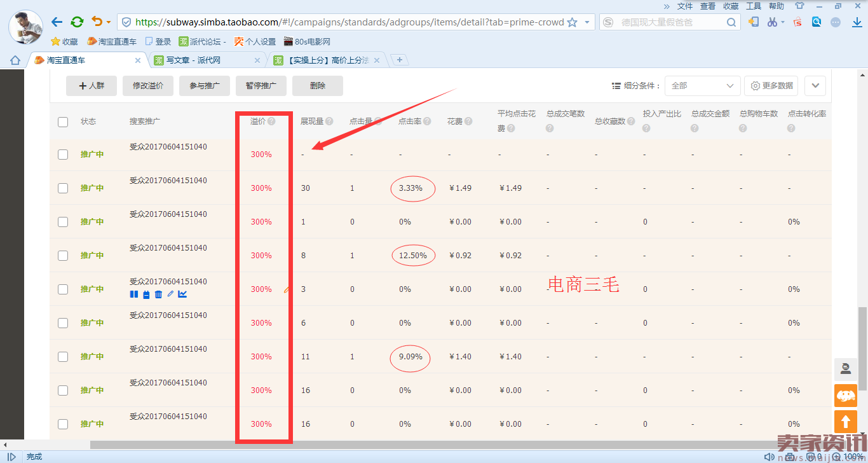Check the row with 6 impressions

point(63,323)
